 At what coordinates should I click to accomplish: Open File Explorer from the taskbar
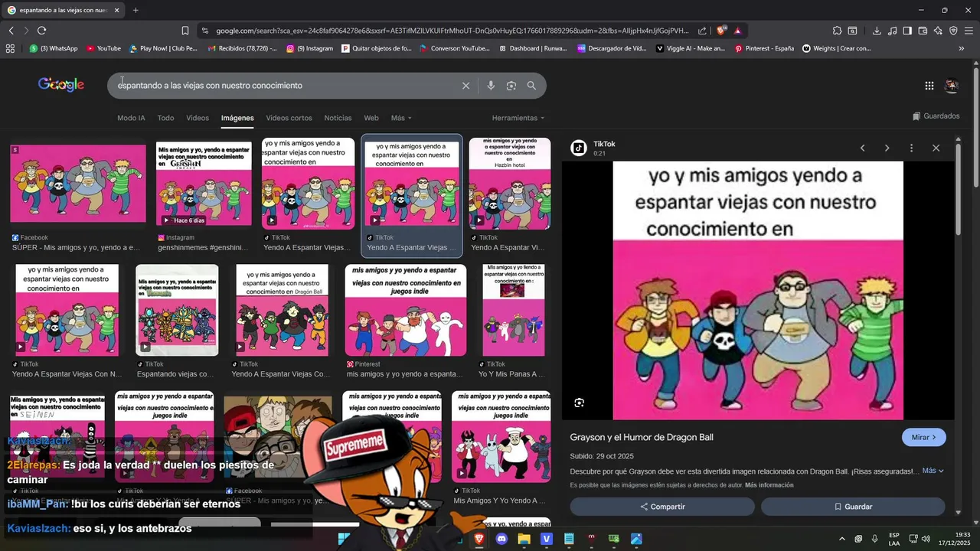524,539
